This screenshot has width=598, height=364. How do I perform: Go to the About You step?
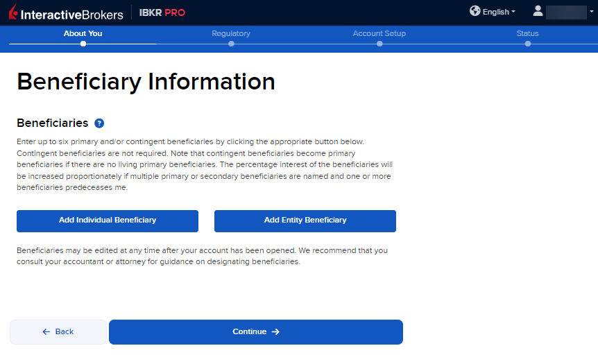point(83,33)
